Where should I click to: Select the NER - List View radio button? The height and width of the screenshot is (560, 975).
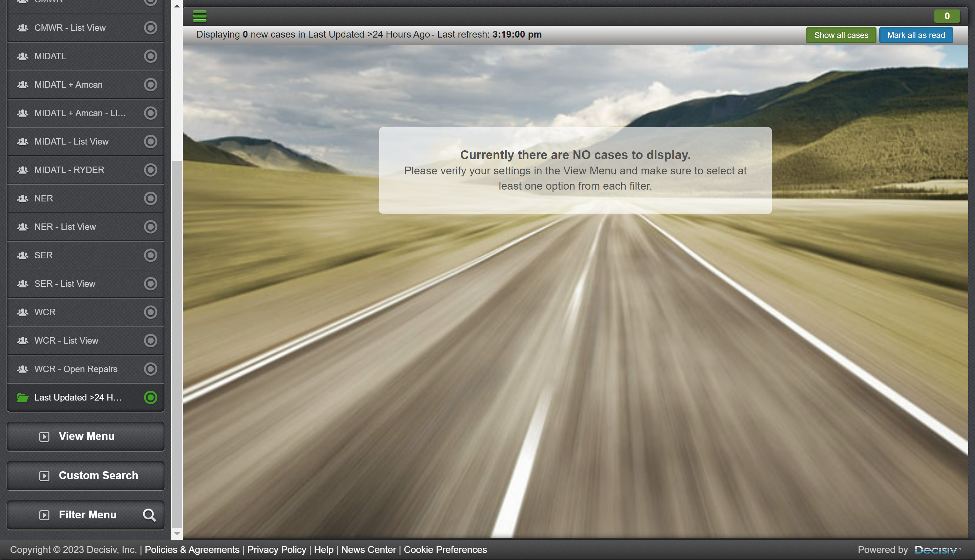150,227
